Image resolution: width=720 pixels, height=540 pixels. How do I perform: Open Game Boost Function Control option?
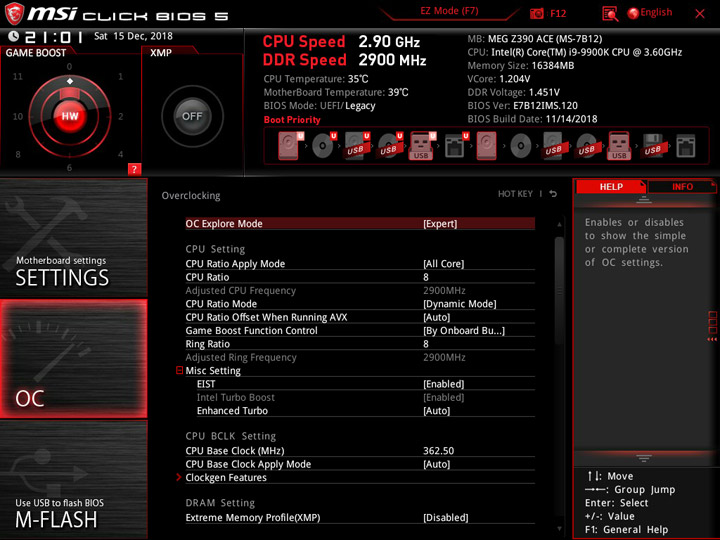click(x=360, y=330)
